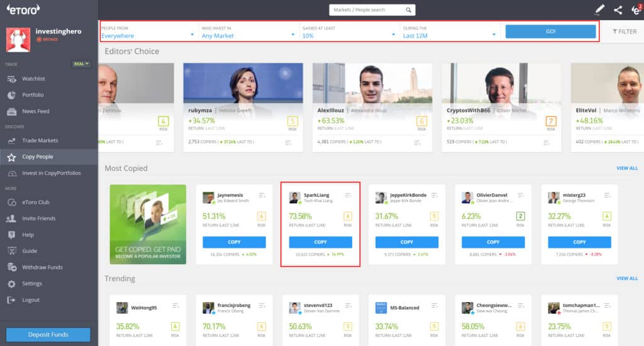Open the FILTER option
This screenshot has width=644, height=346.
[625, 31]
